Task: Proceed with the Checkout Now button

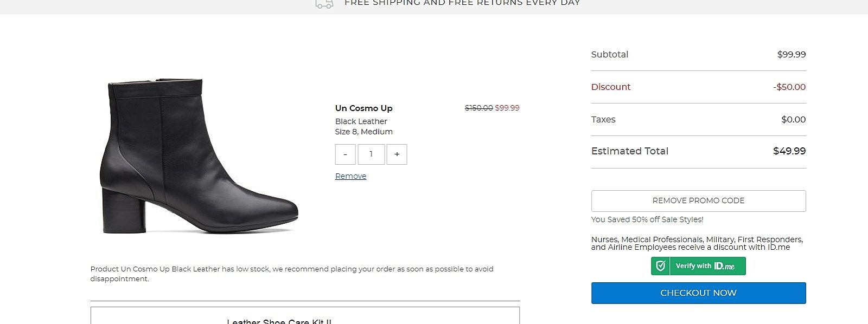Action: click(698, 293)
